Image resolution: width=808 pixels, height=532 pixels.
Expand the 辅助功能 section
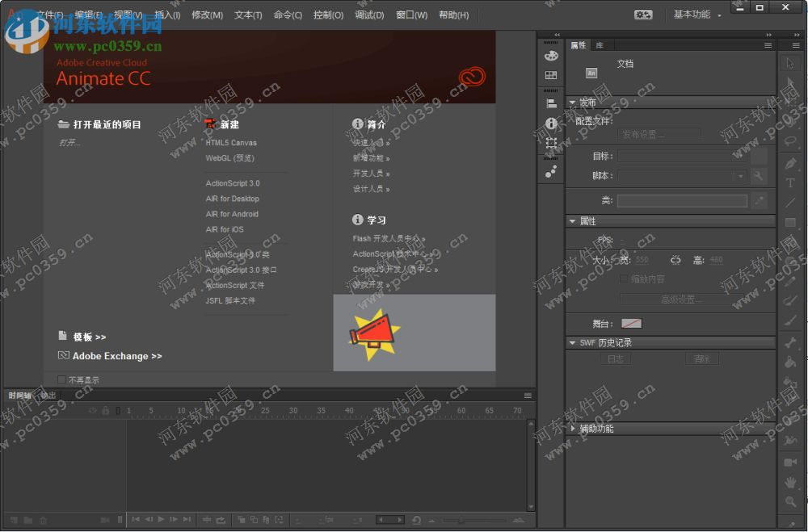(574, 429)
